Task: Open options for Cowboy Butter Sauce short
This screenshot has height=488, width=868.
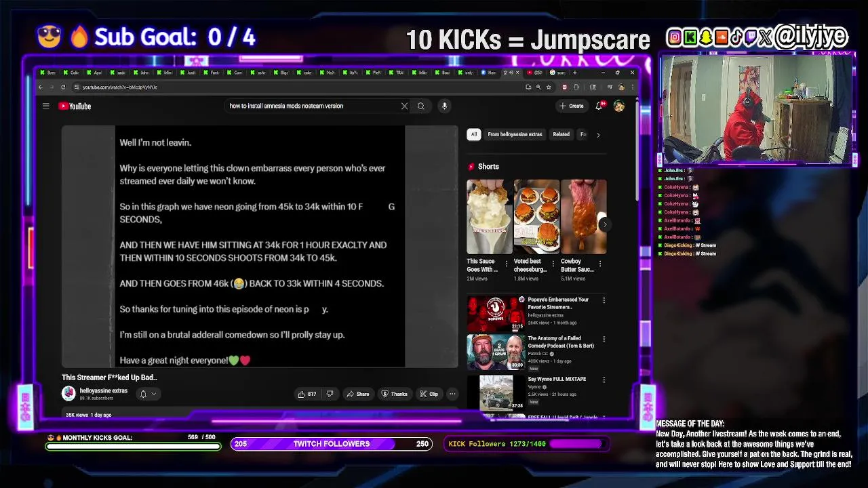Action: [x=599, y=264]
